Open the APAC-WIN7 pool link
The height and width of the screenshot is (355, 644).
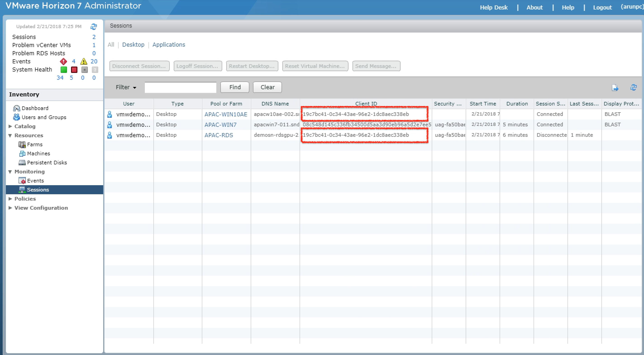tap(220, 124)
